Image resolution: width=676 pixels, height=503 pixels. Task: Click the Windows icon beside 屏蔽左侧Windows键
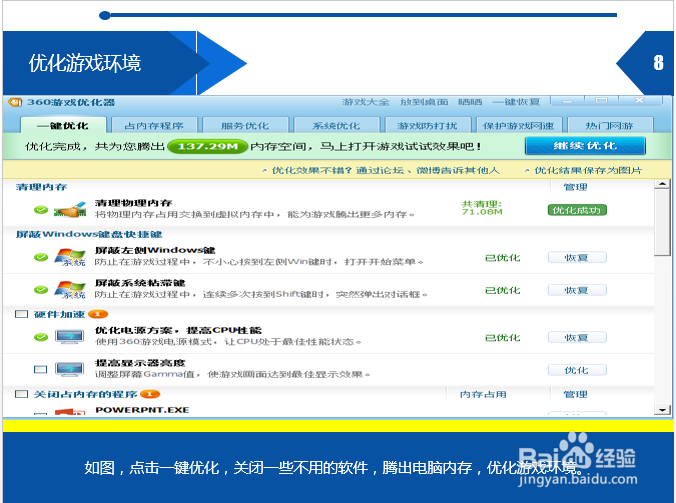click(x=70, y=257)
